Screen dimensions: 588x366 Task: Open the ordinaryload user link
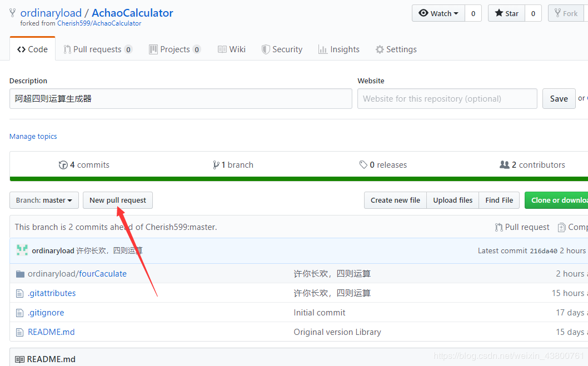coord(51,13)
